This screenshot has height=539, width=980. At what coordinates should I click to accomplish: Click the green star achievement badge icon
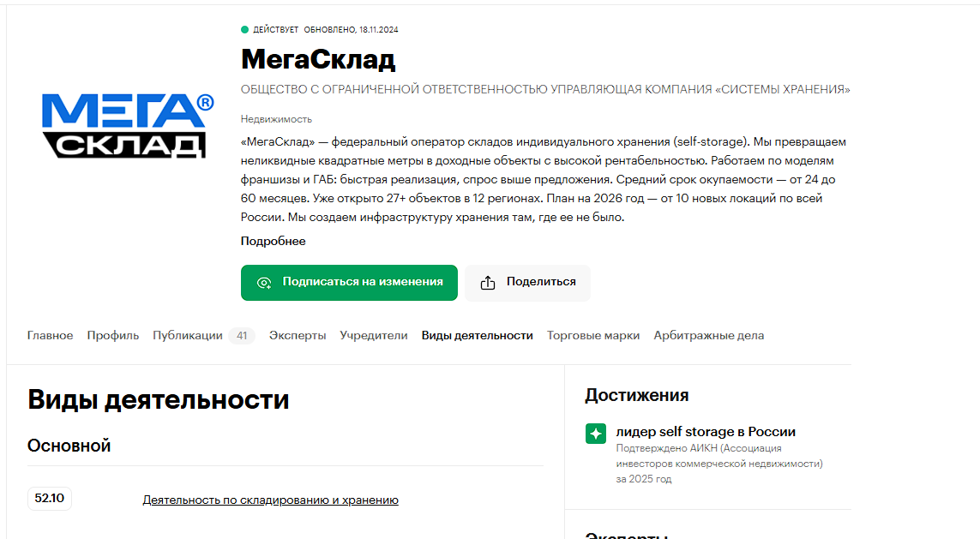(597, 434)
